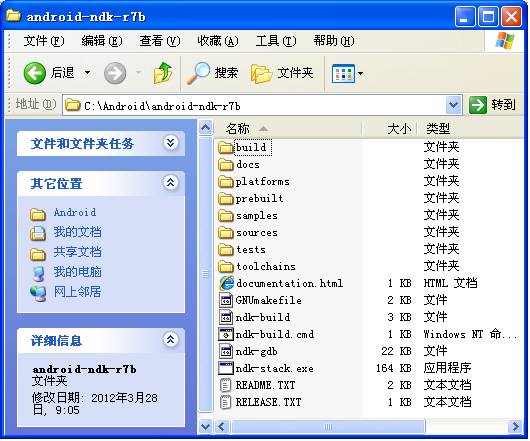Click the HTML 文档 type cell
The width and height of the screenshot is (530, 441).
click(450, 283)
